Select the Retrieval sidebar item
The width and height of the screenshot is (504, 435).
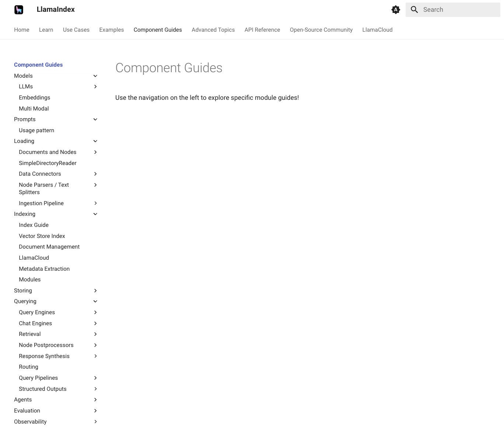(x=30, y=334)
